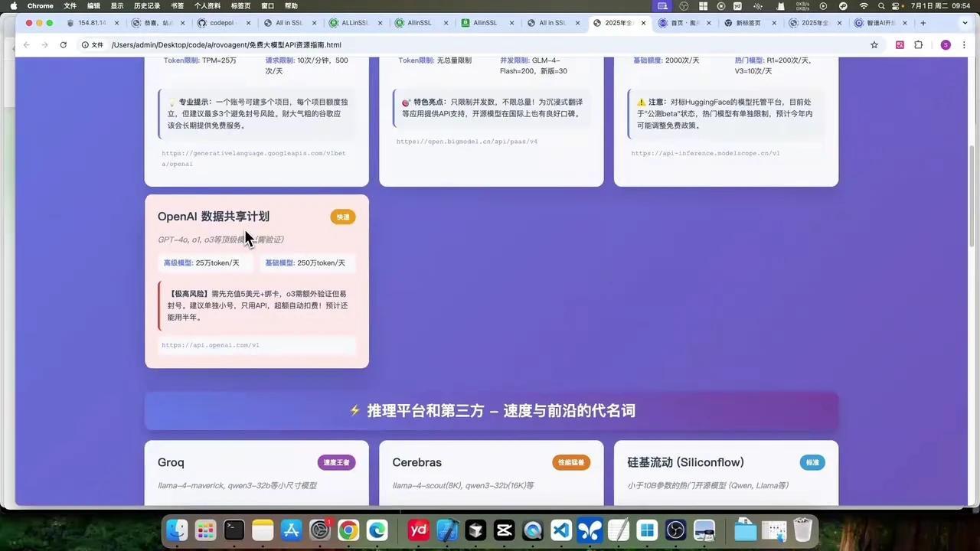This screenshot has width=980, height=551.
Task: Click the page reload button in the toolbar
Action: [x=63, y=44]
